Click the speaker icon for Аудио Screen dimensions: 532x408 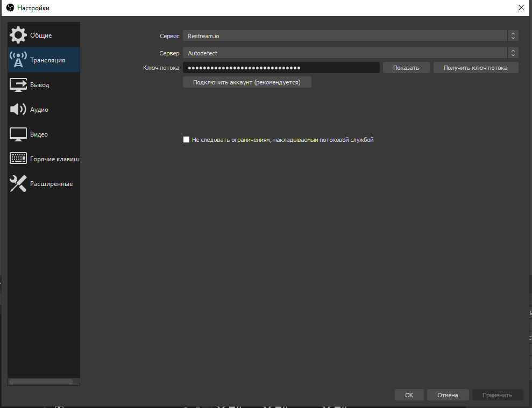tap(18, 109)
